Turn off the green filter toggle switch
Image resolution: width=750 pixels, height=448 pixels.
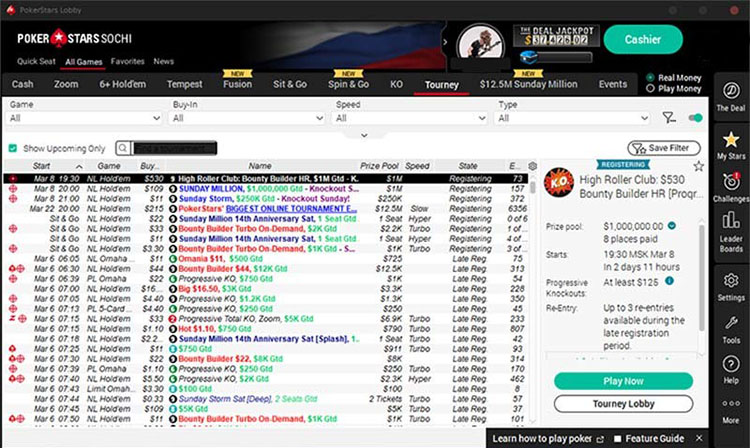click(694, 118)
